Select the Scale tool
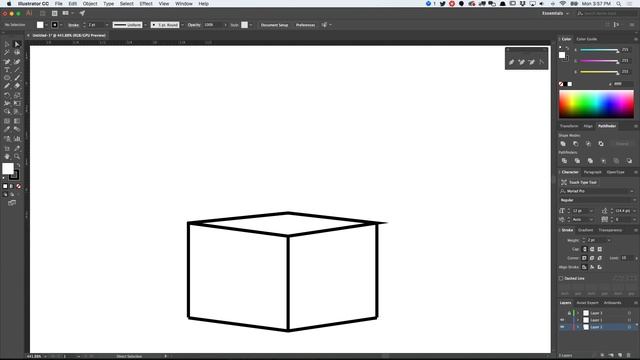Image resolution: width=640 pixels, height=360 pixels. coord(17,95)
